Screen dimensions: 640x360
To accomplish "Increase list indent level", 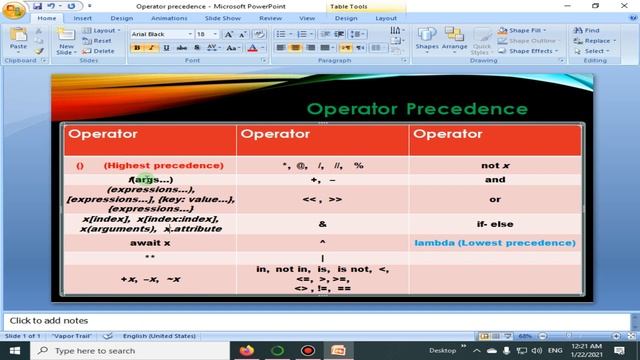I will pos(339,34).
